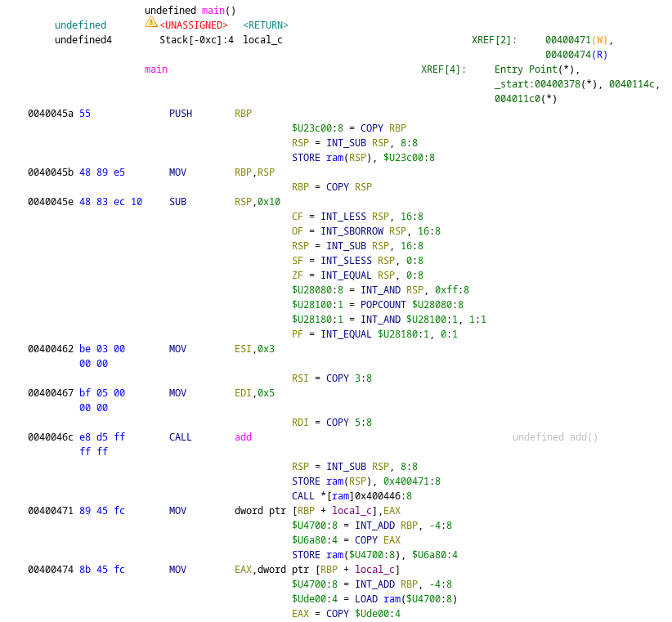Click STORE ram(RSP), 0x400471:8 pcode
Viewport: 672px width, 622px height.
(x=366, y=481)
